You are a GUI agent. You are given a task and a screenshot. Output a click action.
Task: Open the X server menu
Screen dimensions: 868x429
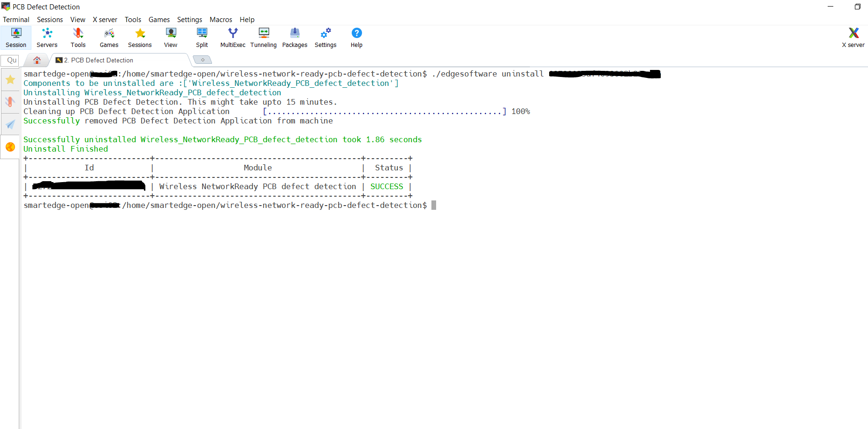(x=105, y=20)
